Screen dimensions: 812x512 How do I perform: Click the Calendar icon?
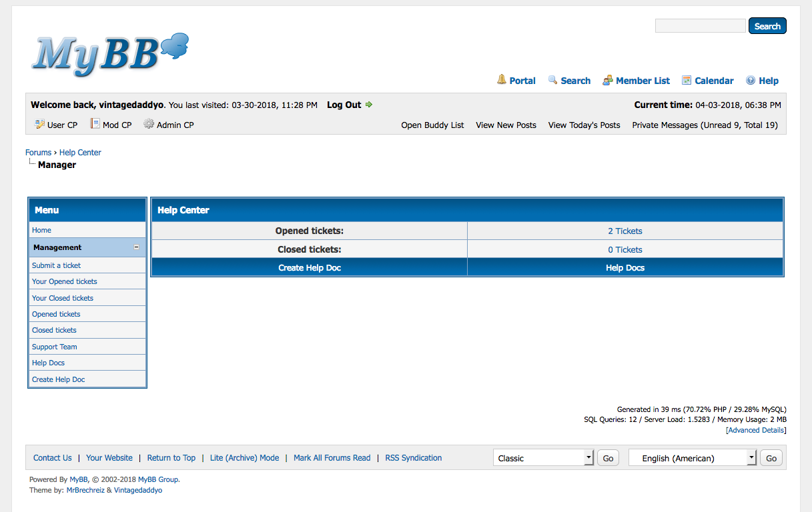(686, 81)
